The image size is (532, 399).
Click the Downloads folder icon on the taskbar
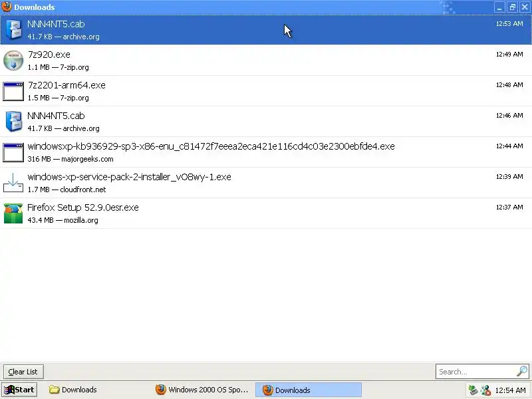coord(55,390)
